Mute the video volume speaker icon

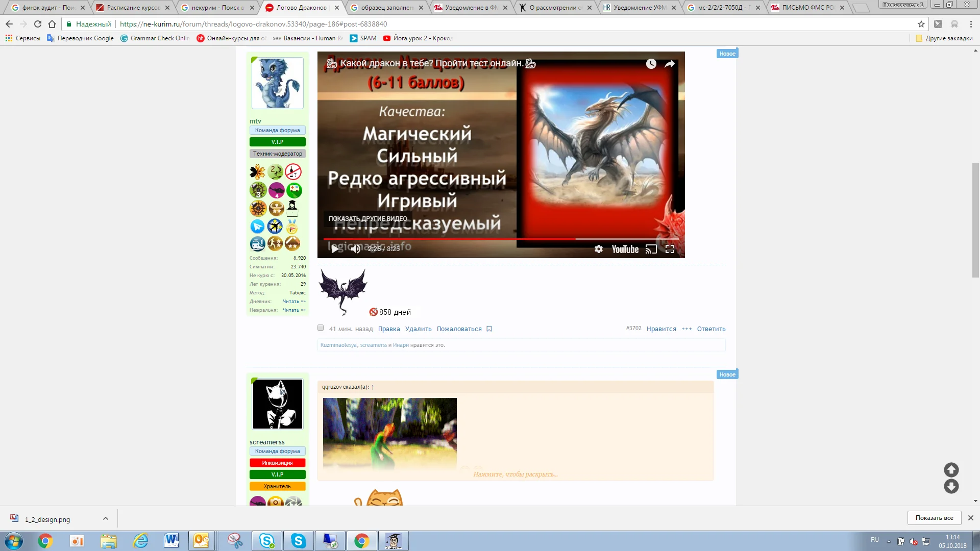pos(356,249)
